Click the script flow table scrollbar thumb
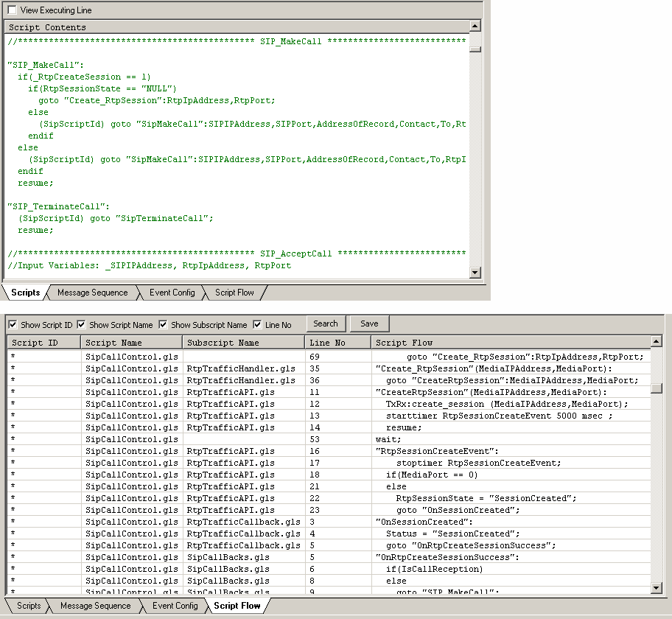This screenshot has height=619, width=672. coord(656,388)
